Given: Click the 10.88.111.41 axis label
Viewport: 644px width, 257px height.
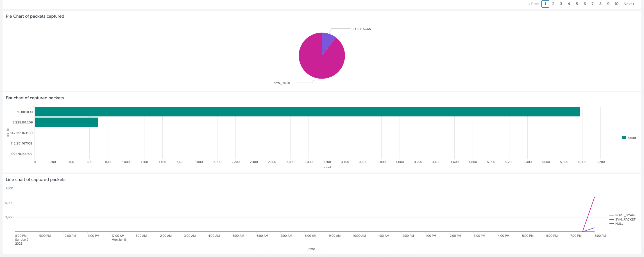Looking at the screenshot, I should point(25,112).
